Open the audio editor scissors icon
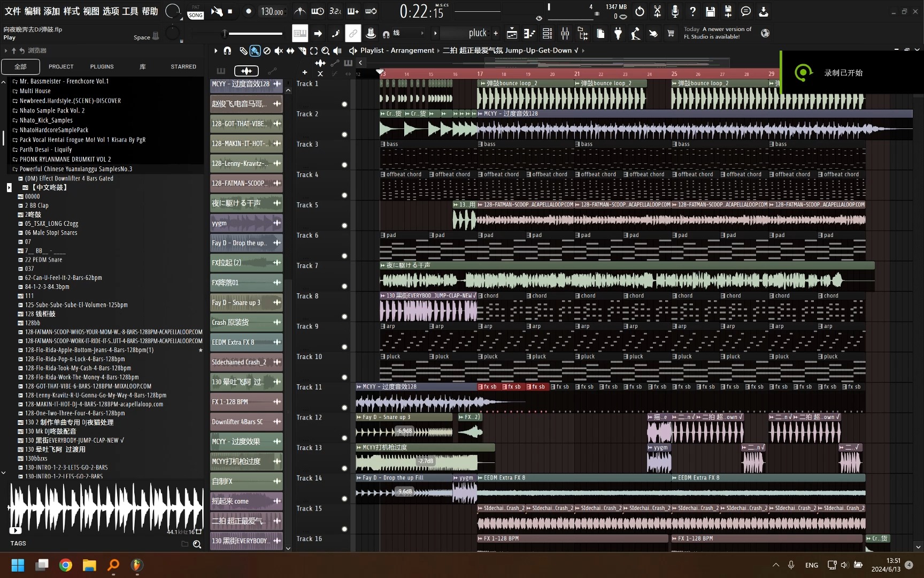Screen dimensions: 924x578 [657, 11]
